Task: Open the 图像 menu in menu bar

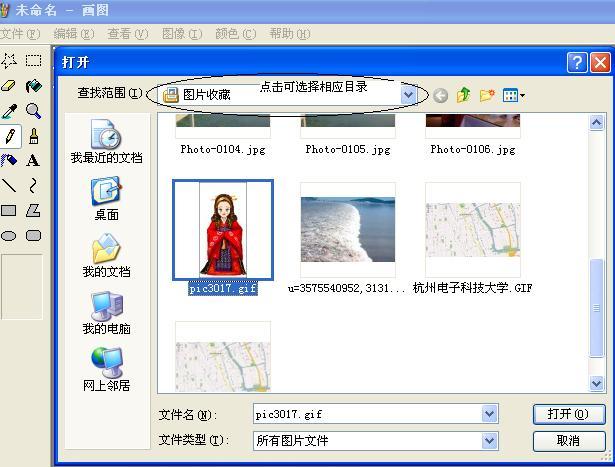Action: (x=181, y=34)
